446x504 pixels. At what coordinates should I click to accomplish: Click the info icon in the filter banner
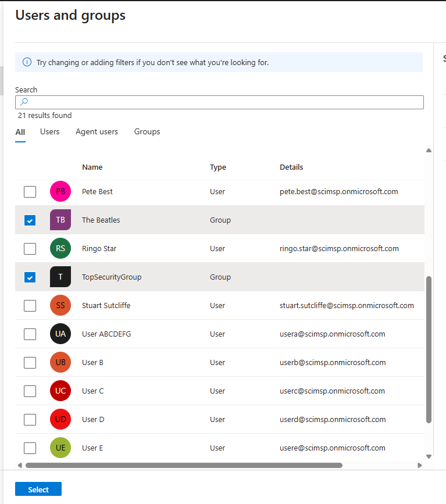(x=27, y=62)
